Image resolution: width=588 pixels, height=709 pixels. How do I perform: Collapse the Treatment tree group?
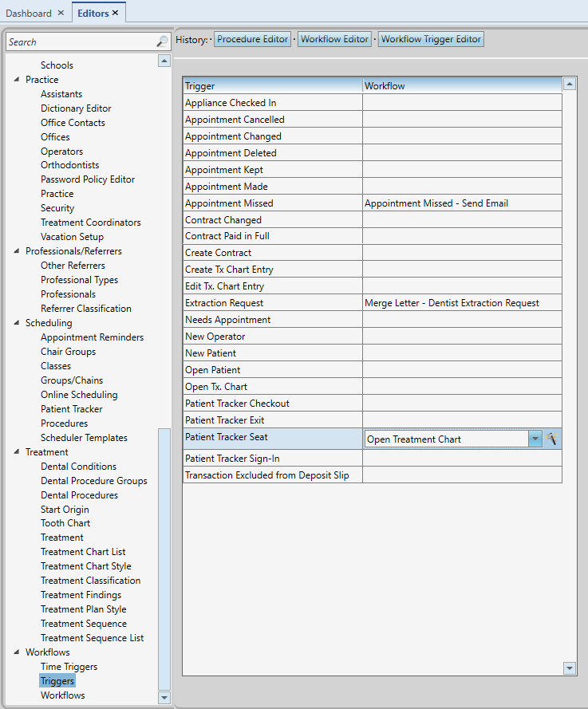[17, 451]
